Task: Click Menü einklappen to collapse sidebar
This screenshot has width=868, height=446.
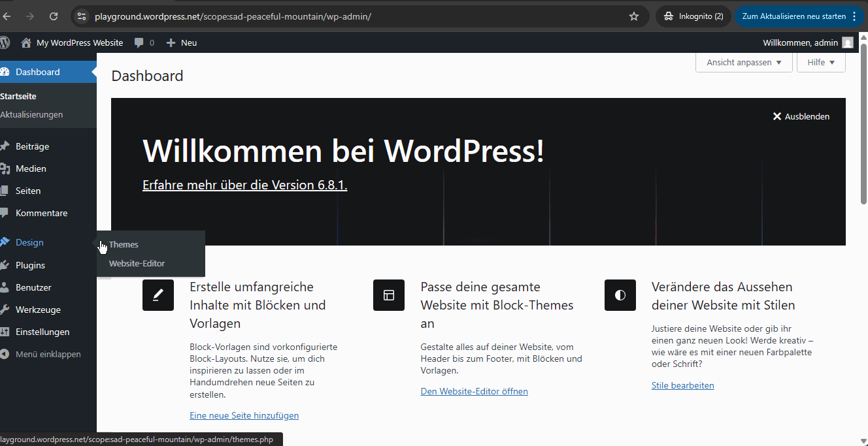Action: [x=48, y=354]
